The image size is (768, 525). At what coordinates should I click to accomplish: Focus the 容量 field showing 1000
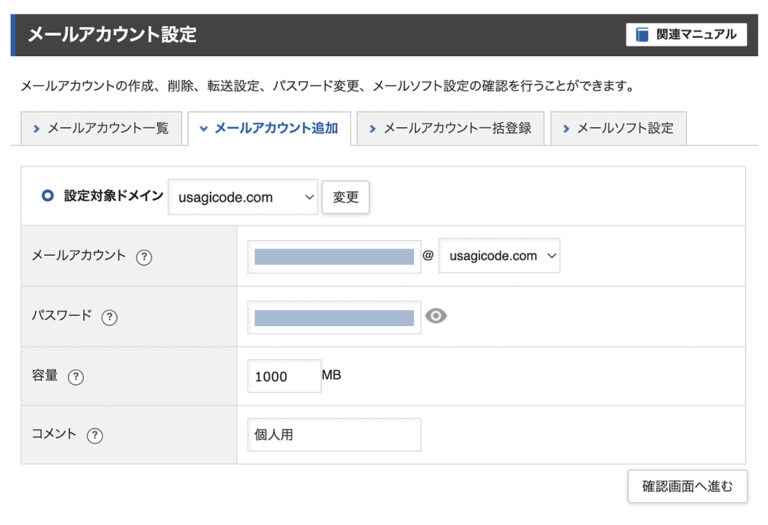tap(284, 377)
